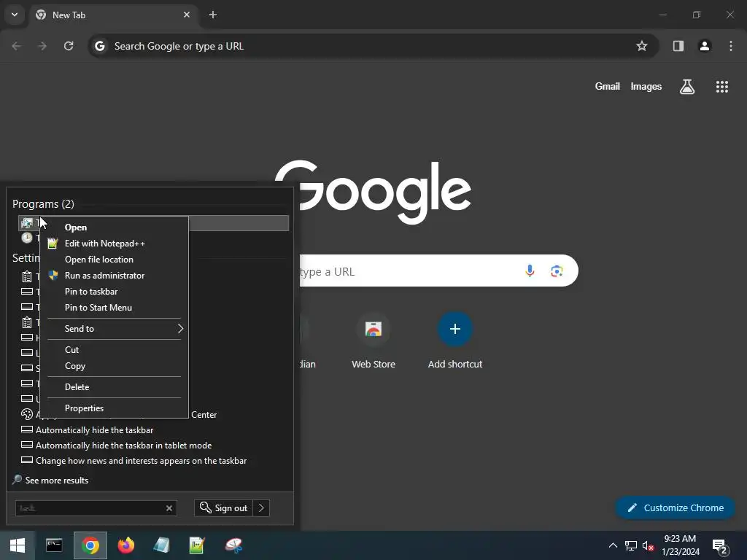This screenshot has width=747, height=560.
Task: Open the taskbar app after Notepad++
Action: [x=233, y=545]
